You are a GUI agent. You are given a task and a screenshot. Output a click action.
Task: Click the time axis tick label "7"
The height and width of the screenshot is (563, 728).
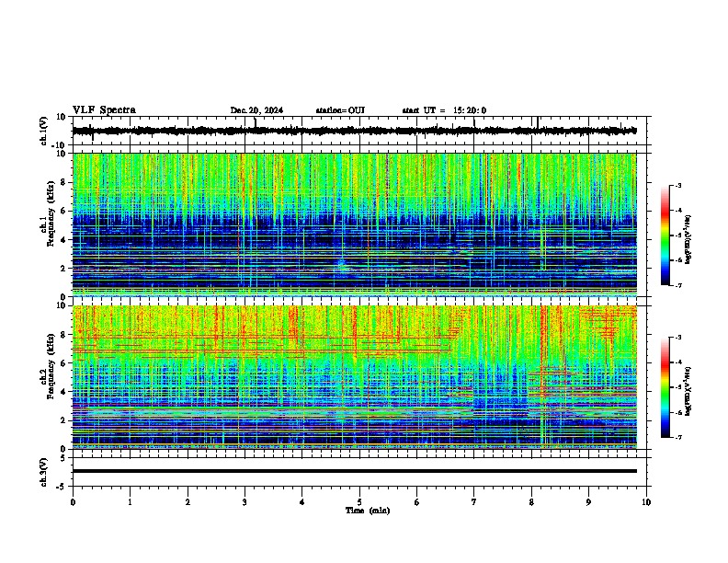pos(474,502)
